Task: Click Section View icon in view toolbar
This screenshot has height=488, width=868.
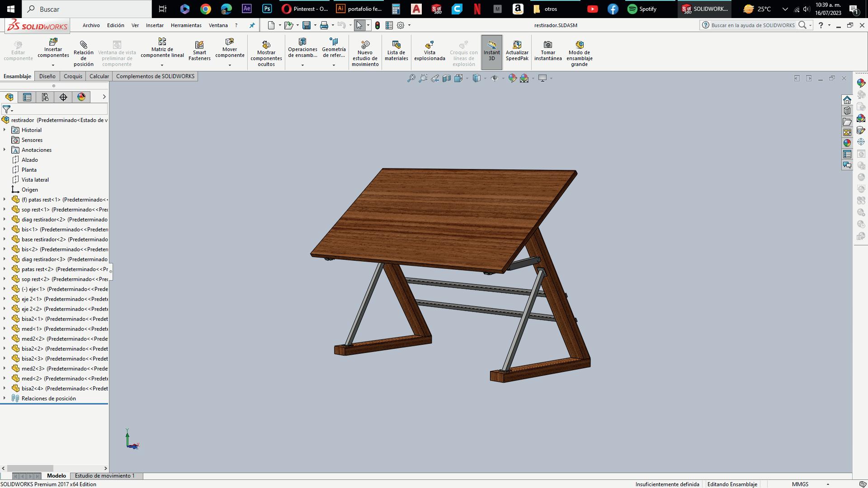Action: [447, 78]
